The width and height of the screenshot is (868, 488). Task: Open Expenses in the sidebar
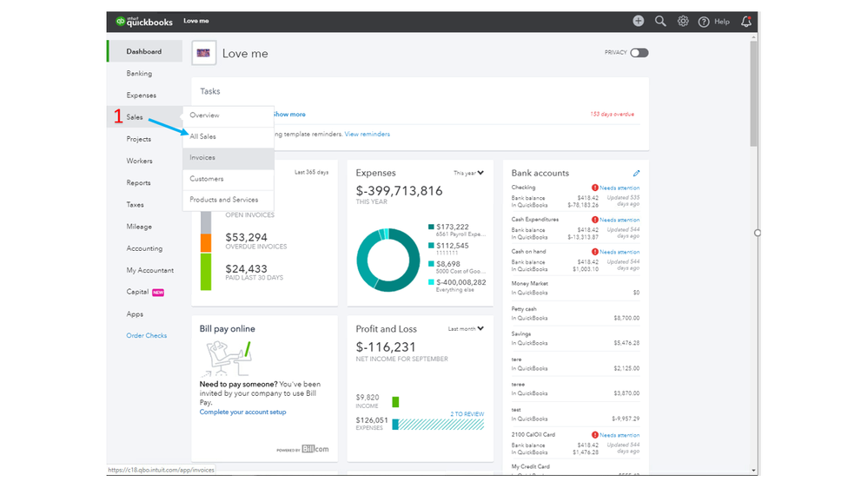click(144, 96)
